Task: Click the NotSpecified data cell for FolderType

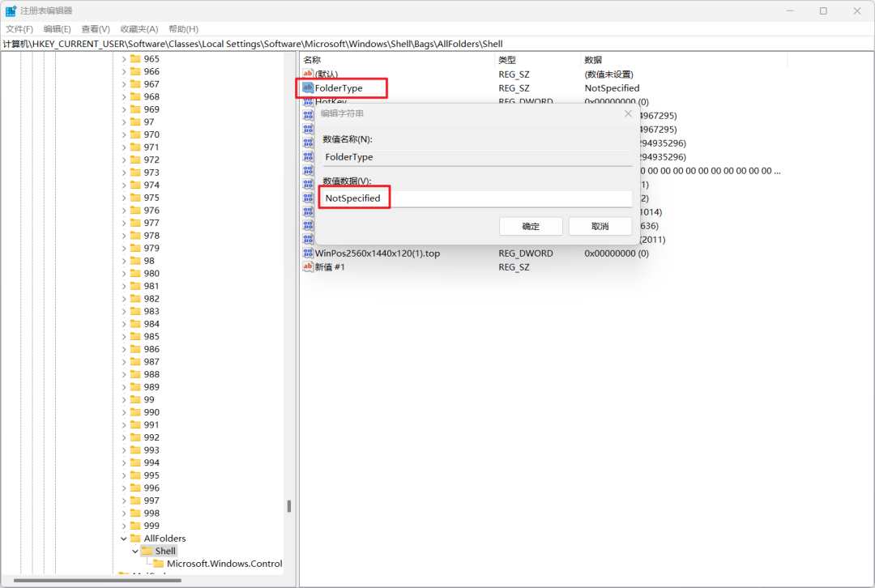Action: coord(612,88)
